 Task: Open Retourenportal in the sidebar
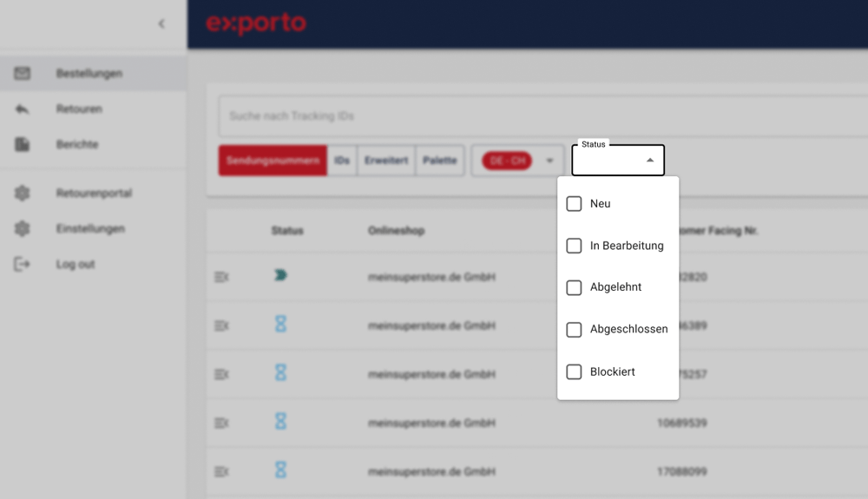tap(93, 193)
